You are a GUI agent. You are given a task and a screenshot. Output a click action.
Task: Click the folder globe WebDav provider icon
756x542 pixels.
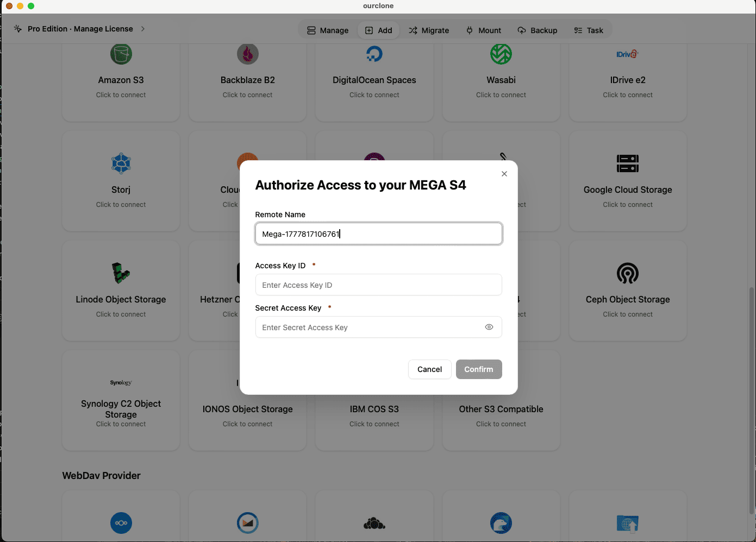coord(628,523)
